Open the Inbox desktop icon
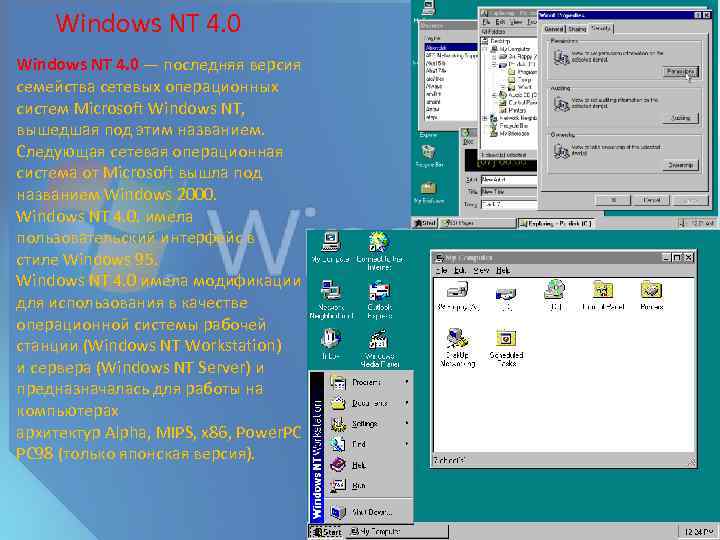This screenshot has height=540, width=720. point(331,344)
